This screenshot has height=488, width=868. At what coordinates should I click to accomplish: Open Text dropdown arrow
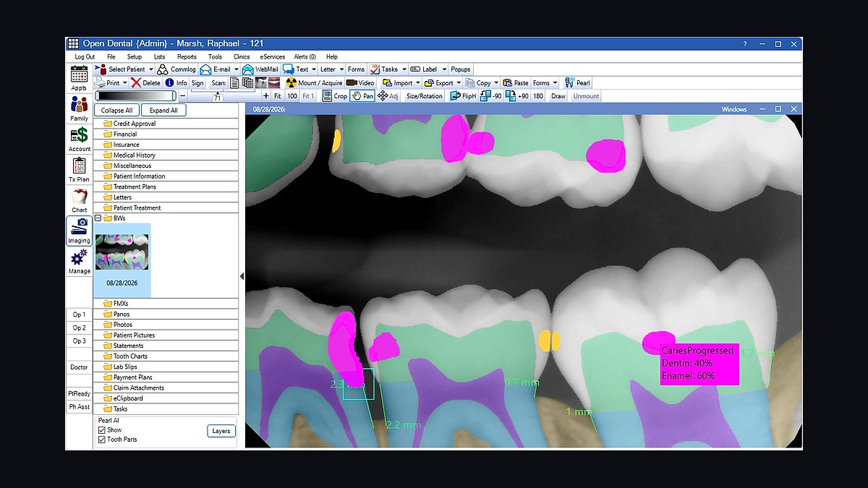(x=313, y=69)
